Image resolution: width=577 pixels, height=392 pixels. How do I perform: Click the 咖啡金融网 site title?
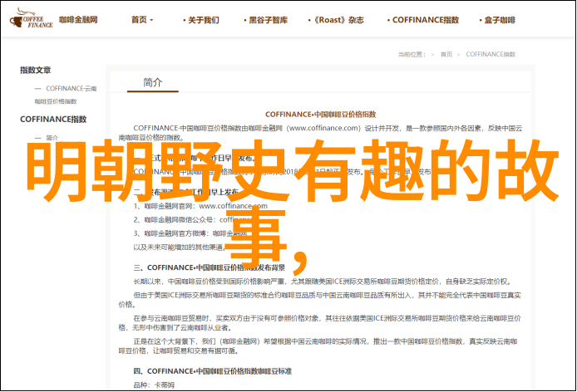78,20
